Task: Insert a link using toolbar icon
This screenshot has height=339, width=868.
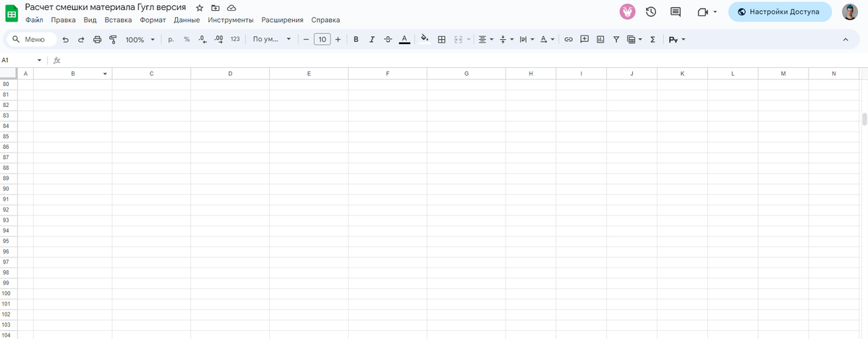Action: (569, 40)
